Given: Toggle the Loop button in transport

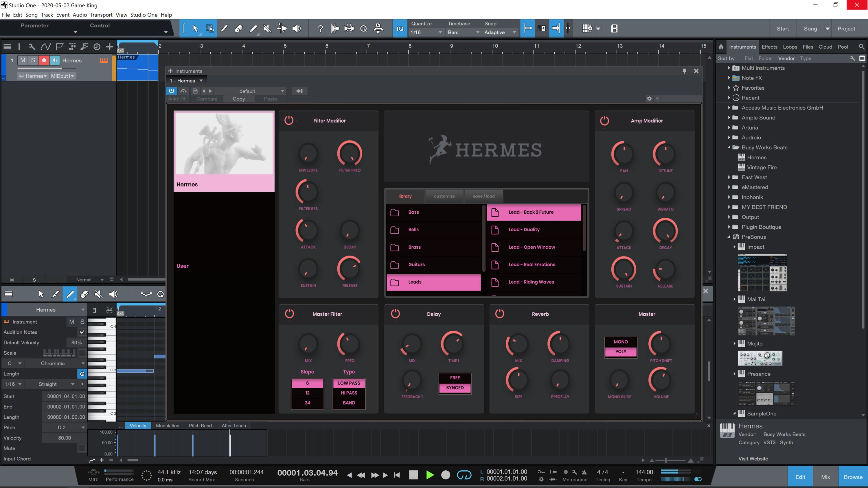Looking at the screenshot, I should (464, 475).
